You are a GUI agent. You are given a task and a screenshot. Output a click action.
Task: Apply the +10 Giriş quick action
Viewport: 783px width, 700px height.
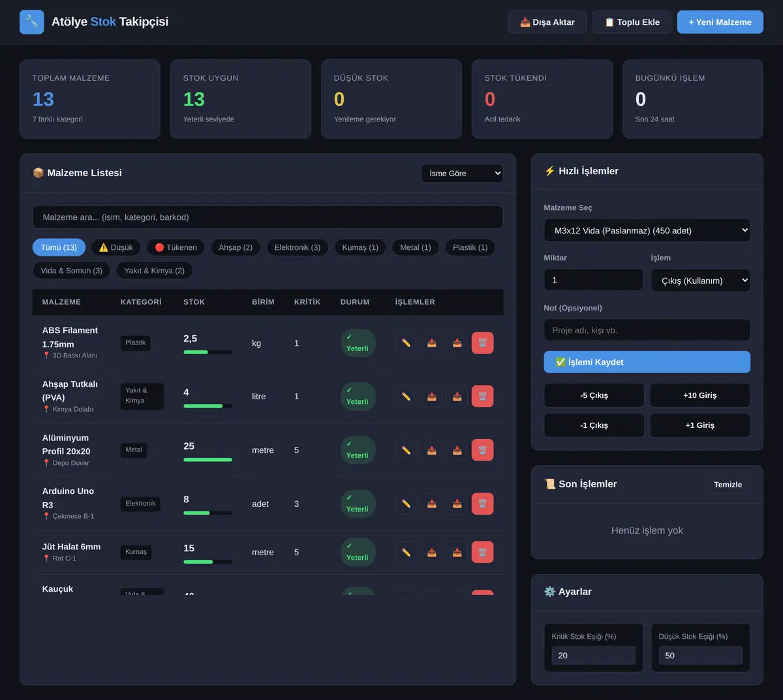[x=700, y=395]
